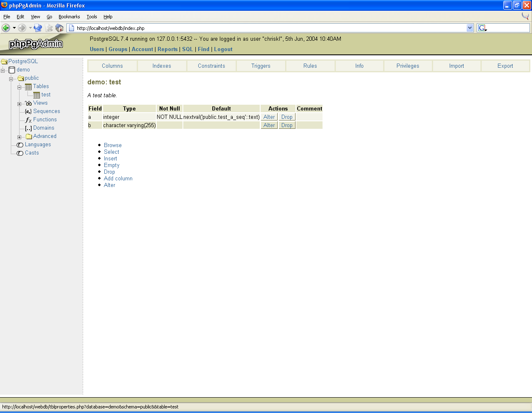This screenshot has height=413, width=532.
Task: Select the test table icon in tree
Action: click(x=37, y=95)
